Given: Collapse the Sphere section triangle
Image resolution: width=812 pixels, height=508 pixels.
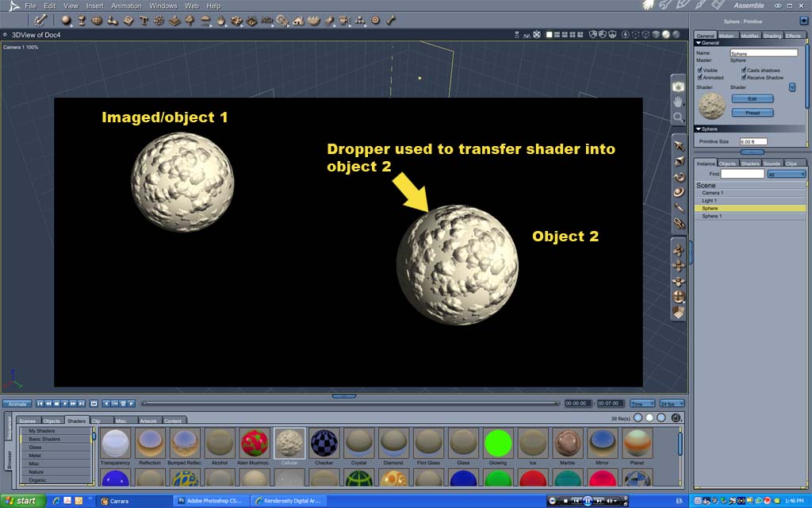Looking at the screenshot, I should pos(698,129).
